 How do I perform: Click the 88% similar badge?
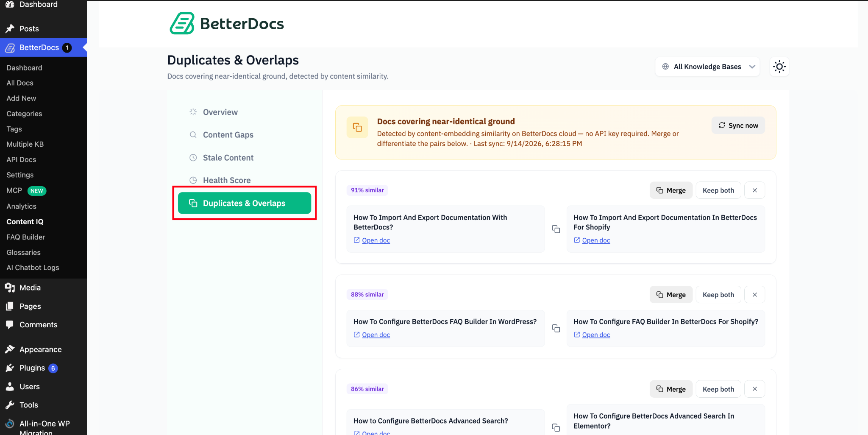pyautogui.click(x=367, y=295)
